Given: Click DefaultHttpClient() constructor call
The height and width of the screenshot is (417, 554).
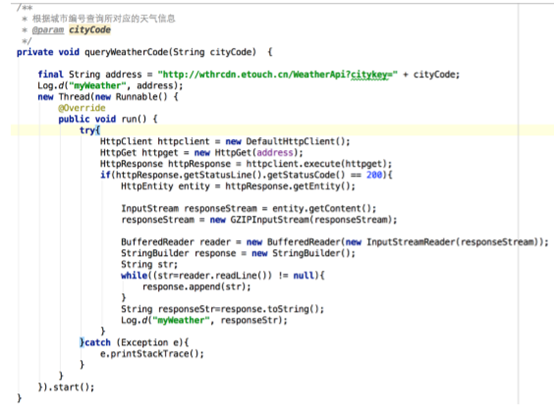Looking at the screenshot, I should [x=295, y=141].
